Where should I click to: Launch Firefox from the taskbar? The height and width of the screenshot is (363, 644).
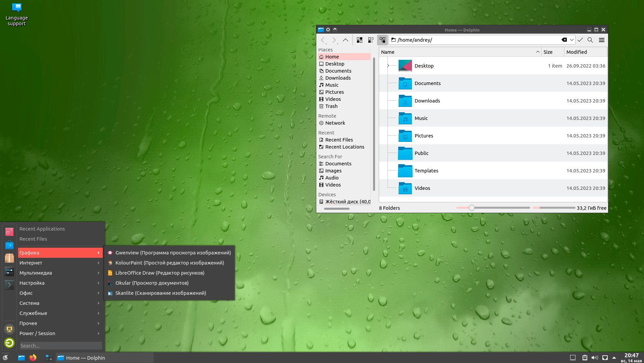(33, 358)
